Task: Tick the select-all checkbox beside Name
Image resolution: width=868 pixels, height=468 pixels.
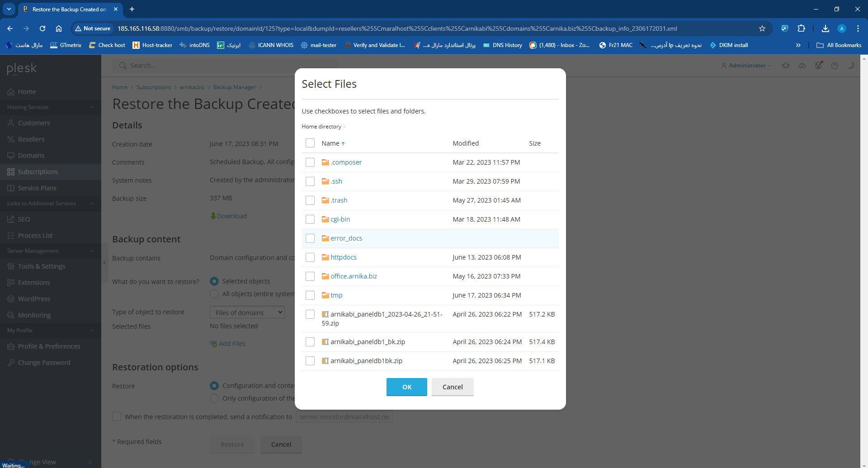Action: coord(310,143)
